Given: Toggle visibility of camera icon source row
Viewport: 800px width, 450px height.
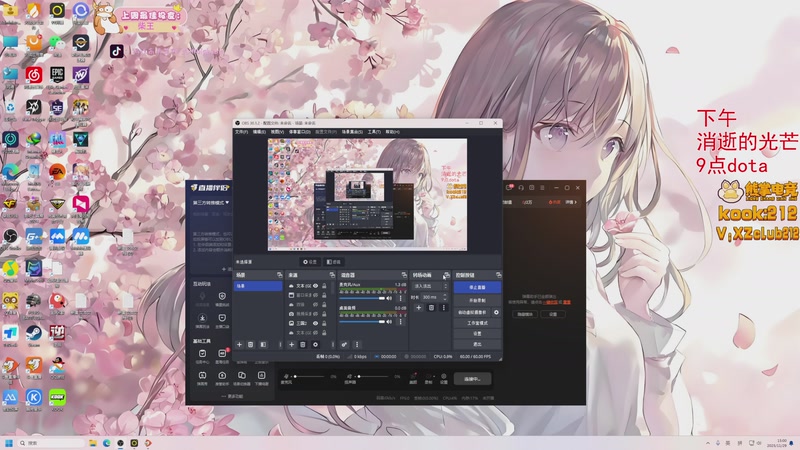Looking at the screenshot, I should click(315, 314).
